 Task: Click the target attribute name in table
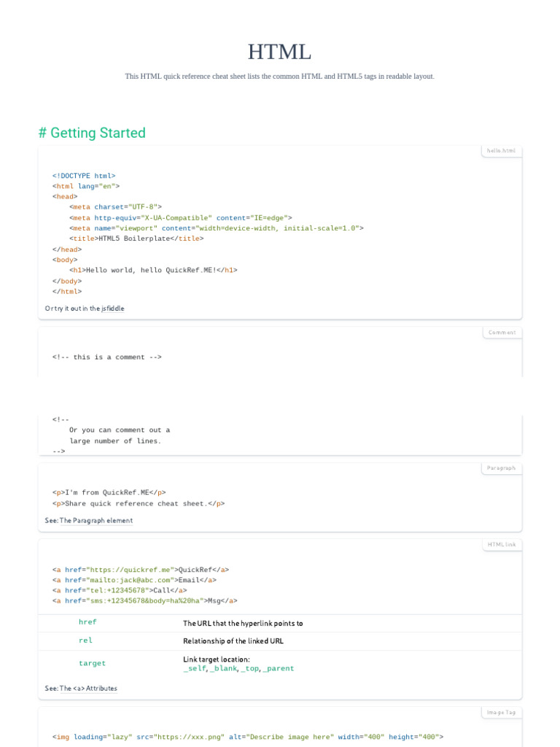coord(92,663)
